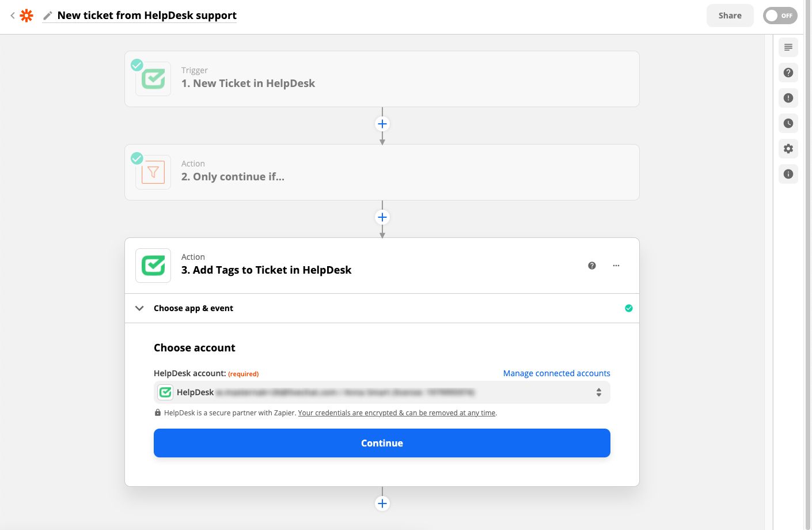The image size is (812, 530).
Task: Click the lock icon next to security note
Action: [158, 412]
